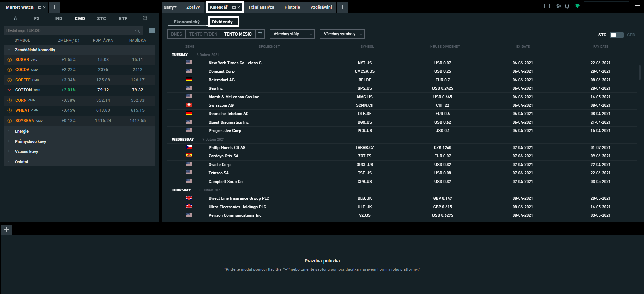This screenshot has height=294, width=644.
Task: Sort dividends by PAY DATE column
Action: 601,47
